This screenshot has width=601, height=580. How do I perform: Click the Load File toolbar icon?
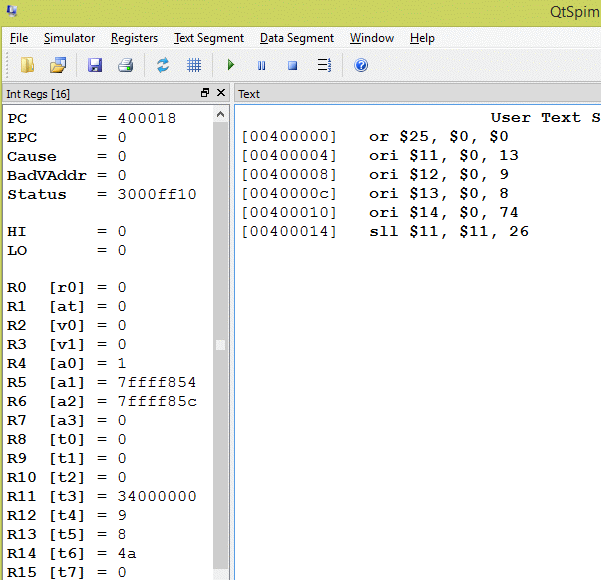[27, 66]
